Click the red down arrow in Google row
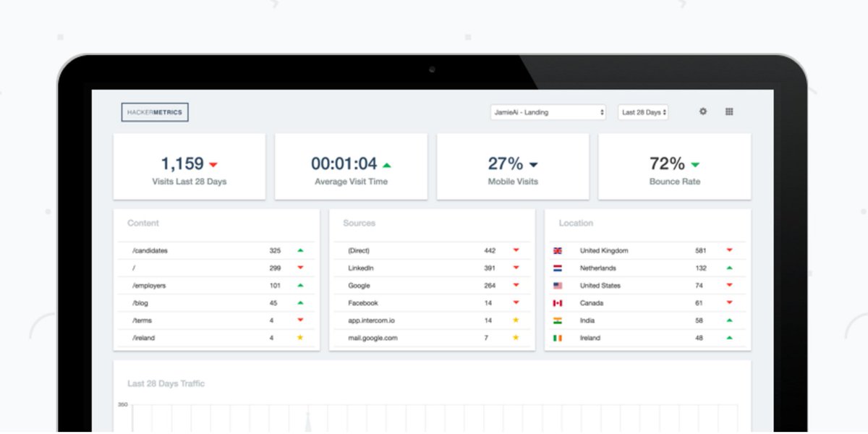This screenshot has height=434, width=868. [x=516, y=285]
